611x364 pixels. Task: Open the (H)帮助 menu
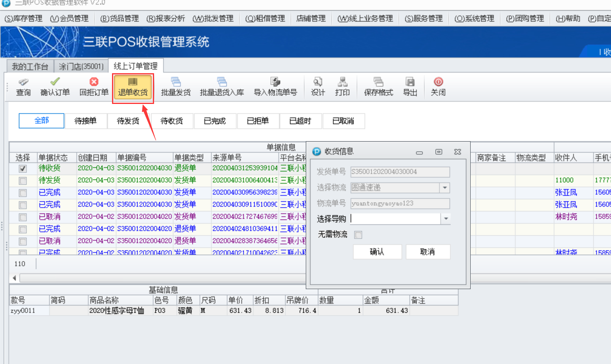click(568, 19)
